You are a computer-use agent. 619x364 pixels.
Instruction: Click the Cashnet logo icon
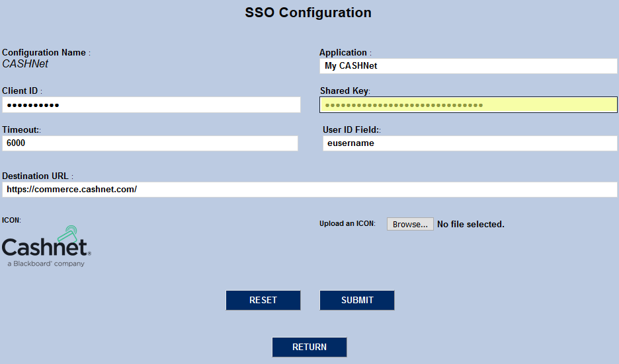click(x=46, y=246)
